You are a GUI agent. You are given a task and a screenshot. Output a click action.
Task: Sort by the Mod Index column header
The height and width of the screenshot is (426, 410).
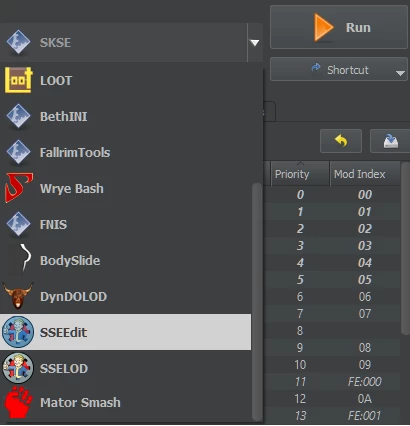pos(365,174)
